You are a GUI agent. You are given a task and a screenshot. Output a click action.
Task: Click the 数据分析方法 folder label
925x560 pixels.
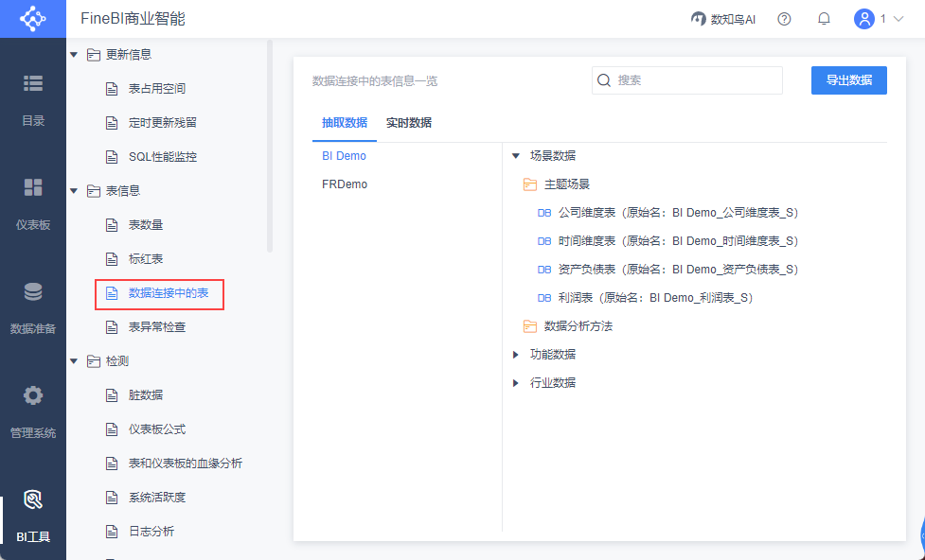coord(578,326)
